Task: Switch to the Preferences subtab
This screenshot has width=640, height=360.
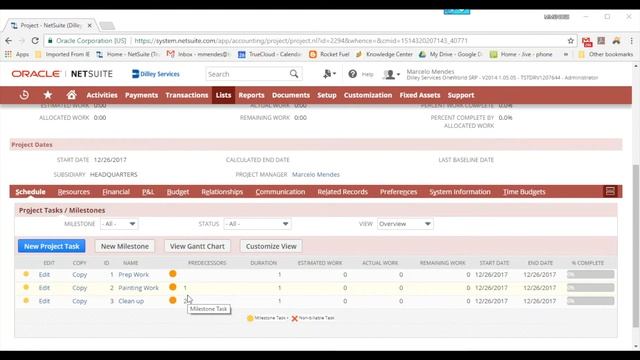Action: 398,191
